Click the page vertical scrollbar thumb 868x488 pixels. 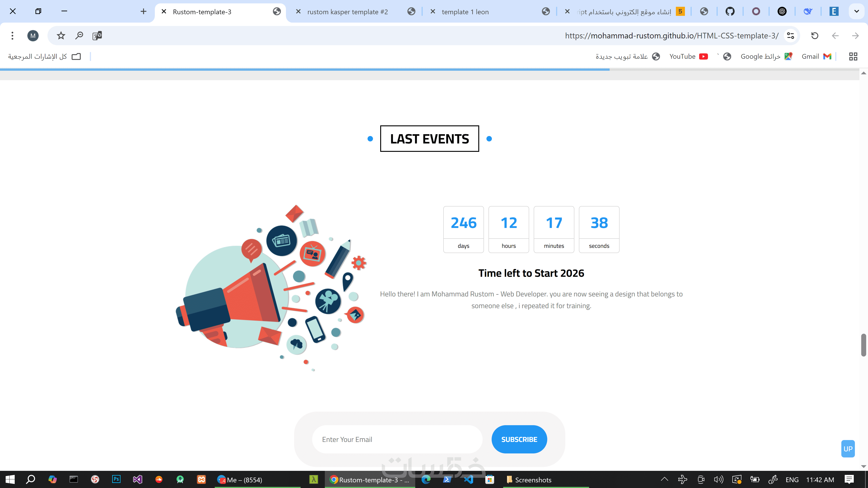click(x=863, y=345)
